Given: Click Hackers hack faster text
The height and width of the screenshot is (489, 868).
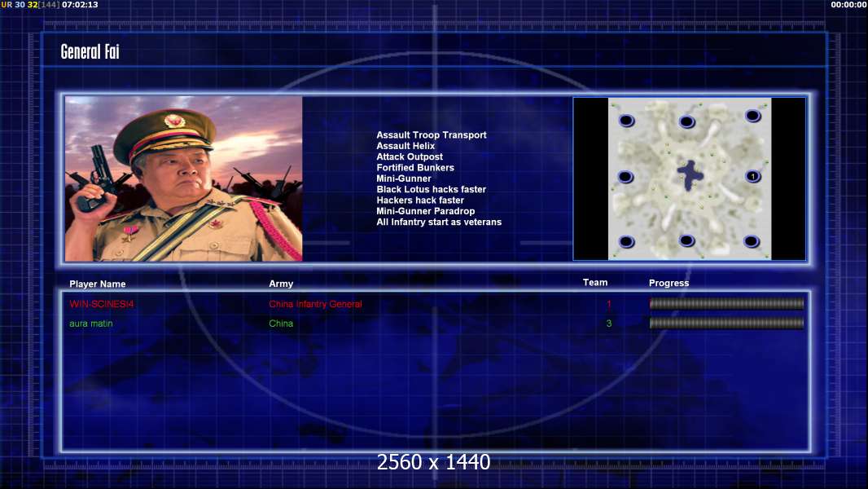Looking at the screenshot, I should 420,200.
